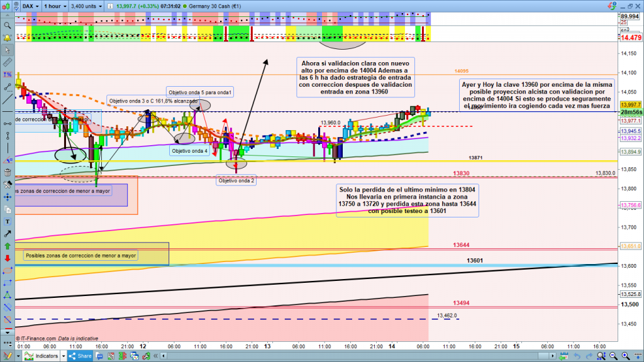Screen dimensions: 644x362
Task: Click the 13,997.7 current price label on axis
Action: click(x=630, y=105)
